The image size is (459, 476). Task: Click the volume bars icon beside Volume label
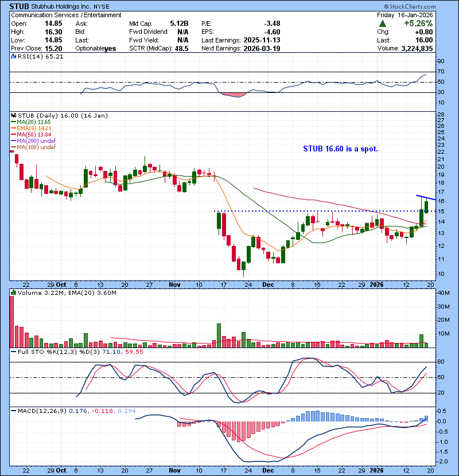click(x=13, y=292)
